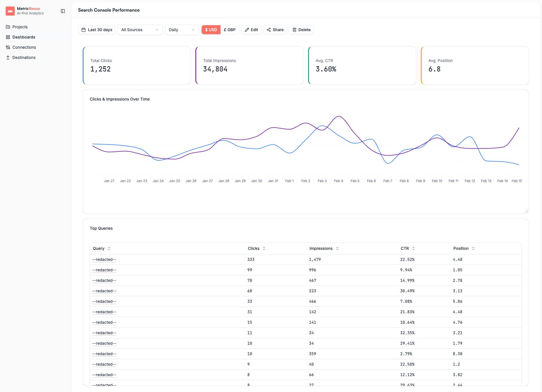Click the sort icon on the Impressions column
Image resolution: width=542 pixels, height=392 pixels.
point(337,248)
